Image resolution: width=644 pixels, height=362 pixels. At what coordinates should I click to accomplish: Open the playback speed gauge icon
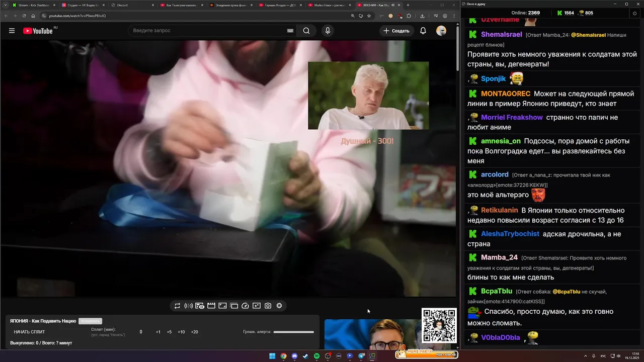click(246, 306)
